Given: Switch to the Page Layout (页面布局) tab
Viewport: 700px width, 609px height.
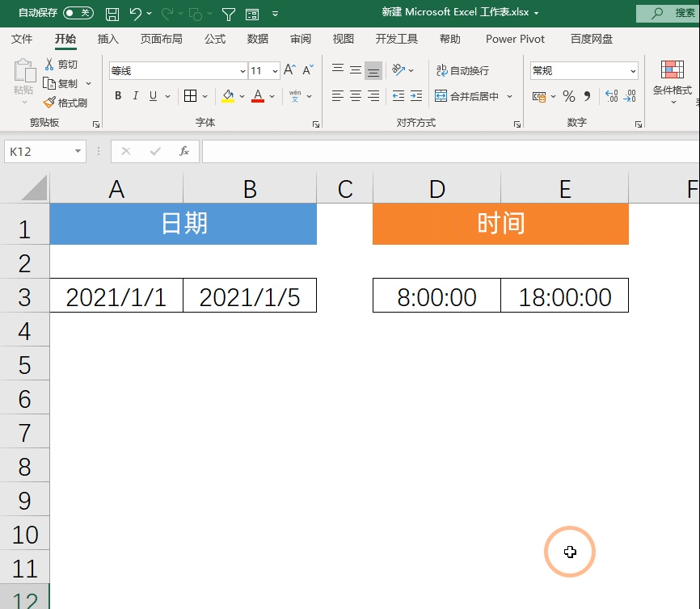Looking at the screenshot, I should coord(161,39).
